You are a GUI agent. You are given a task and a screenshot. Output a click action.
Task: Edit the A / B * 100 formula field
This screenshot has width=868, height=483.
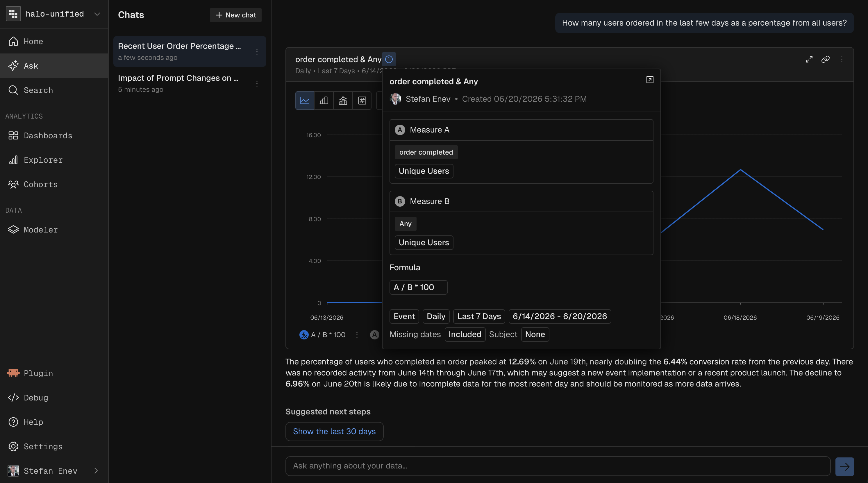click(x=419, y=287)
